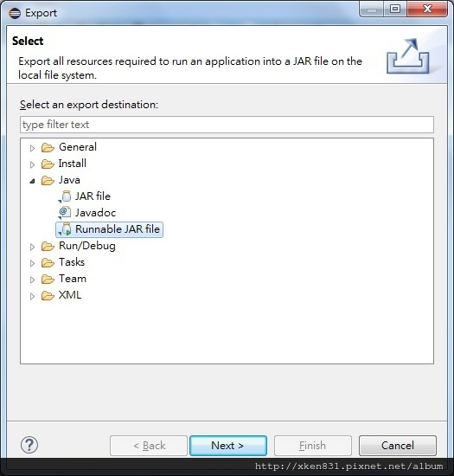The height and width of the screenshot is (476, 454).
Task: Expand the Install category arrow
Action: tap(33, 164)
